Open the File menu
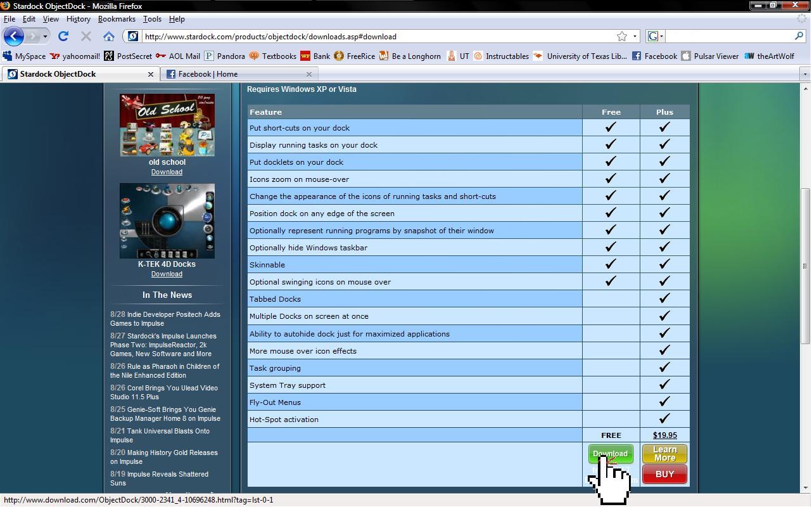 pos(10,19)
